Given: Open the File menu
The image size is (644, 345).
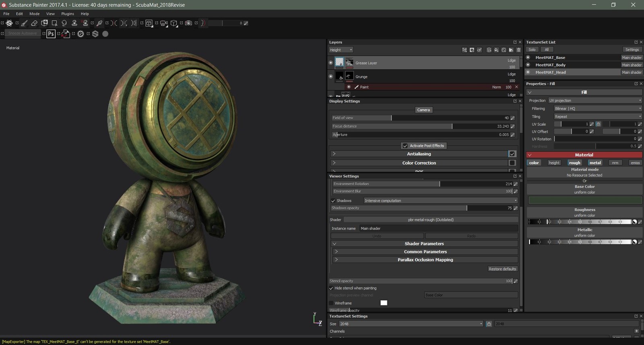Looking at the screenshot, I should pos(6,14).
